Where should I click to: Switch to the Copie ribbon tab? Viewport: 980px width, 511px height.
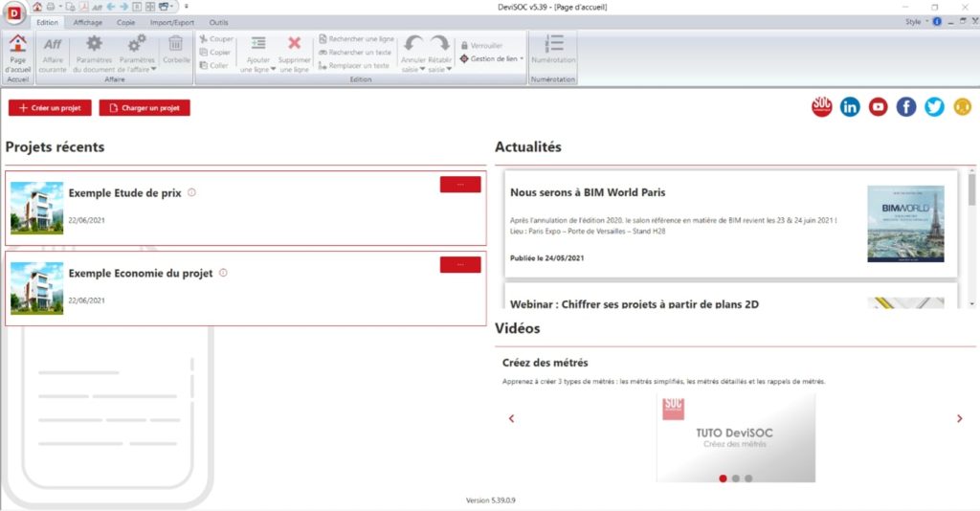click(x=125, y=22)
